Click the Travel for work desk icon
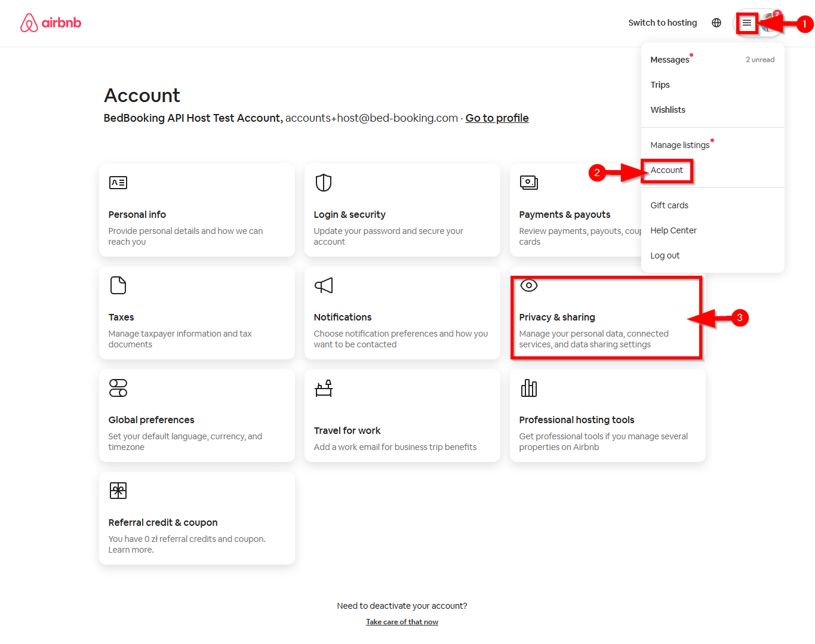The height and width of the screenshot is (644, 815). pyautogui.click(x=324, y=388)
